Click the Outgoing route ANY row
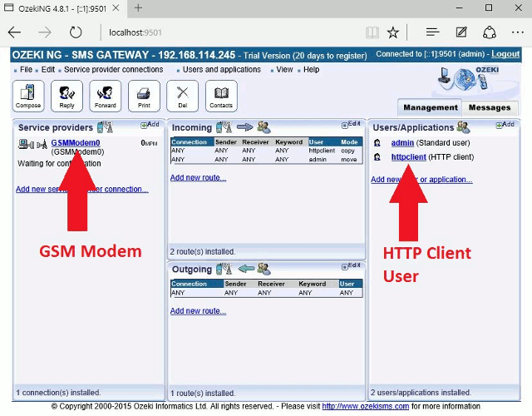The height and width of the screenshot is (416, 532). (x=266, y=293)
